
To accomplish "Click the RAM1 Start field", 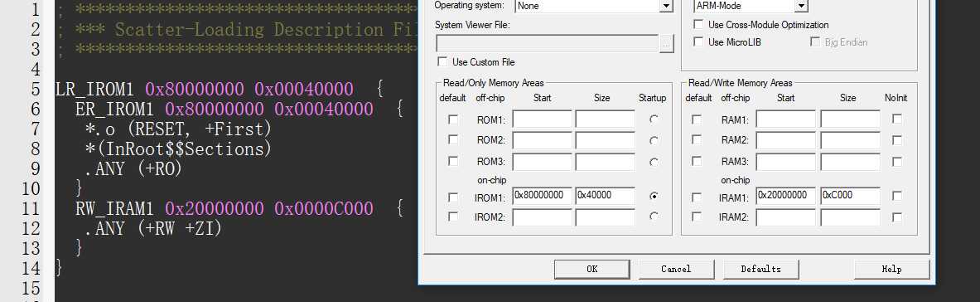I will pyautogui.click(x=786, y=119).
